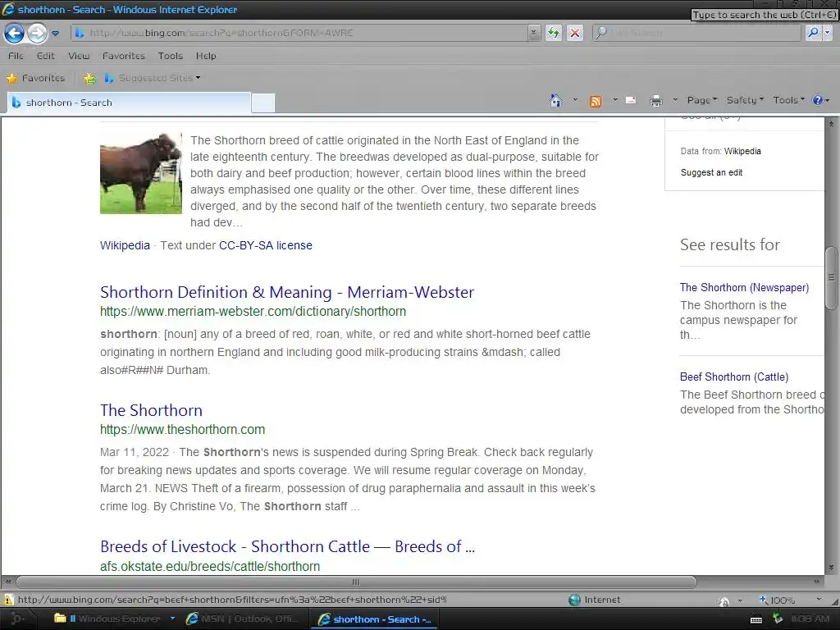Expand the address bar autocomplete dropdown
The width and height of the screenshot is (840, 630).
pyautogui.click(x=533, y=33)
